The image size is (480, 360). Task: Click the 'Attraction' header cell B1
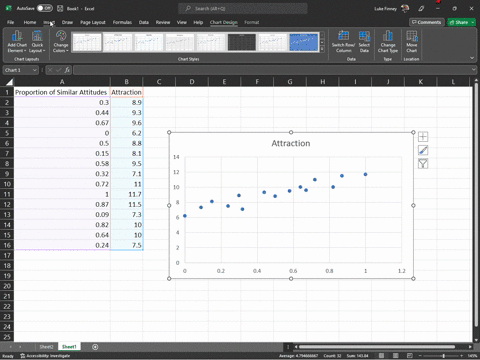pyautogui.click(x=127, y=92)
